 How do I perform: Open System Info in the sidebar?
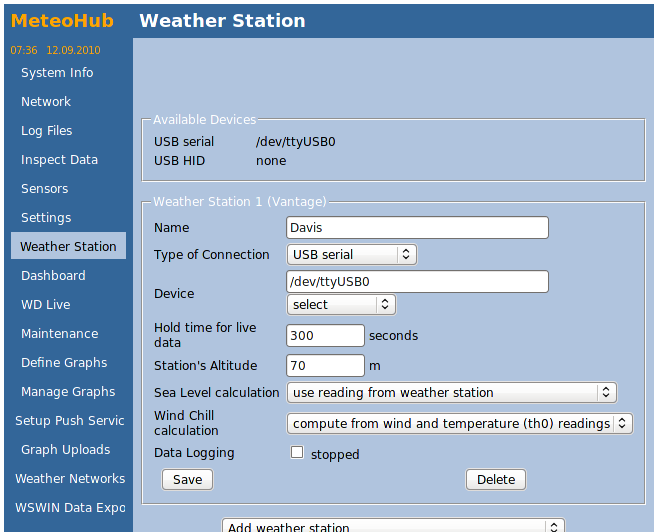(57, 73)
